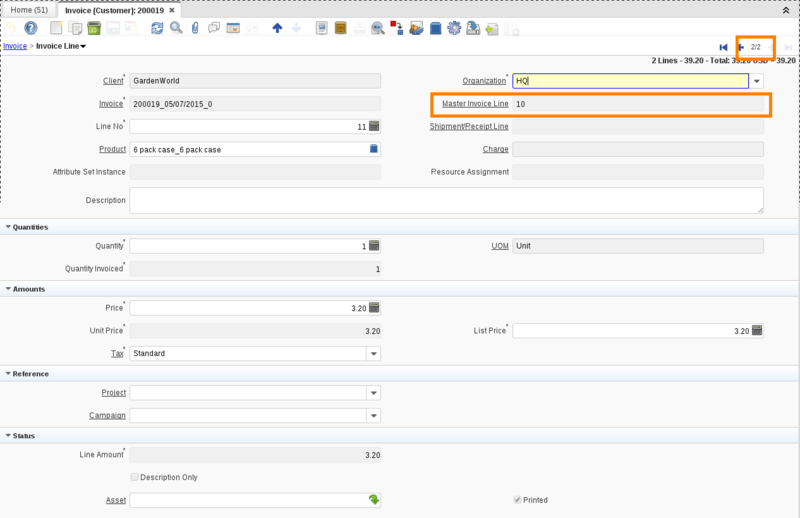Click the Help question mark icon
Image resolution: width=800 pixels, height=518 pixels.
[x=31, y=28]
